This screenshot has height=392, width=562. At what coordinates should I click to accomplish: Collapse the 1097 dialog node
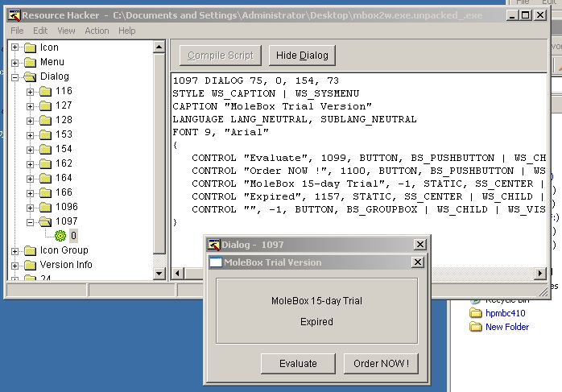[x=30, y=222]
